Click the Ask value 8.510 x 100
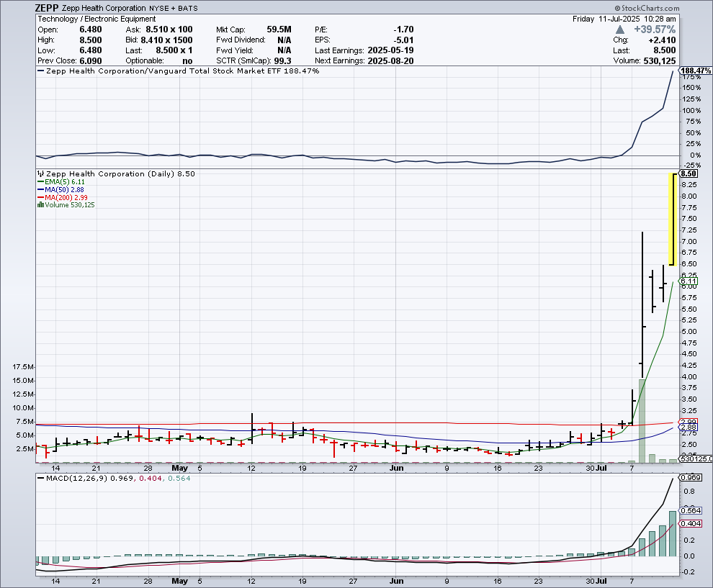This screenshot has height=588, width=713. tap(169, 30)
